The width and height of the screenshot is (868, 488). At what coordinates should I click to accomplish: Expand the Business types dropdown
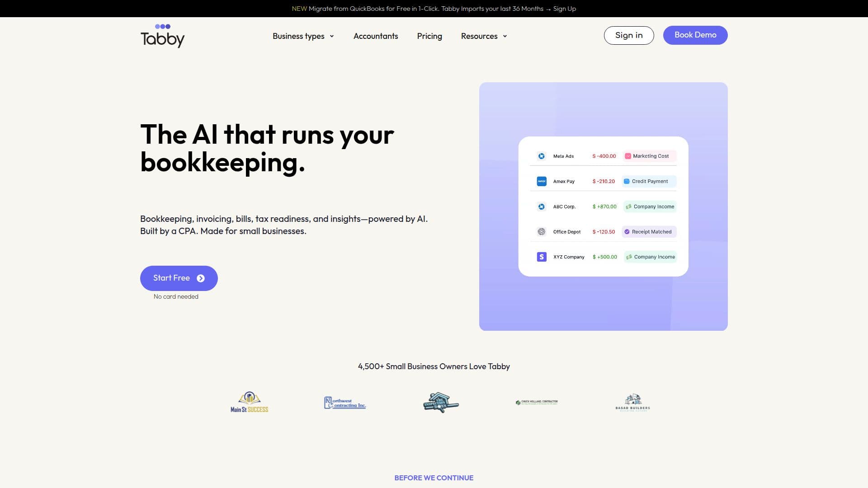303,36
